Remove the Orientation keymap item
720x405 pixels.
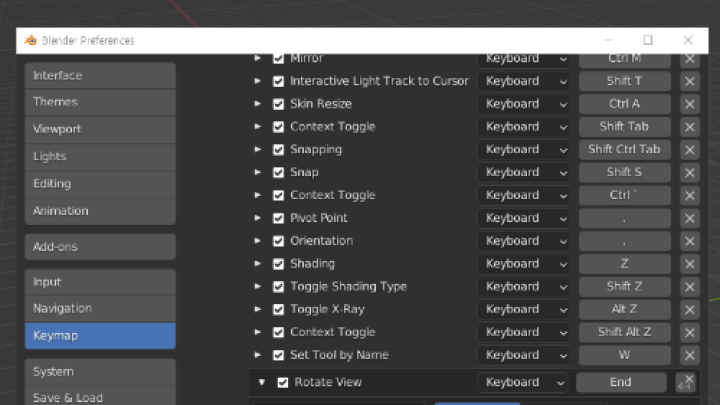pyautogui.click(x=689, y=241)
